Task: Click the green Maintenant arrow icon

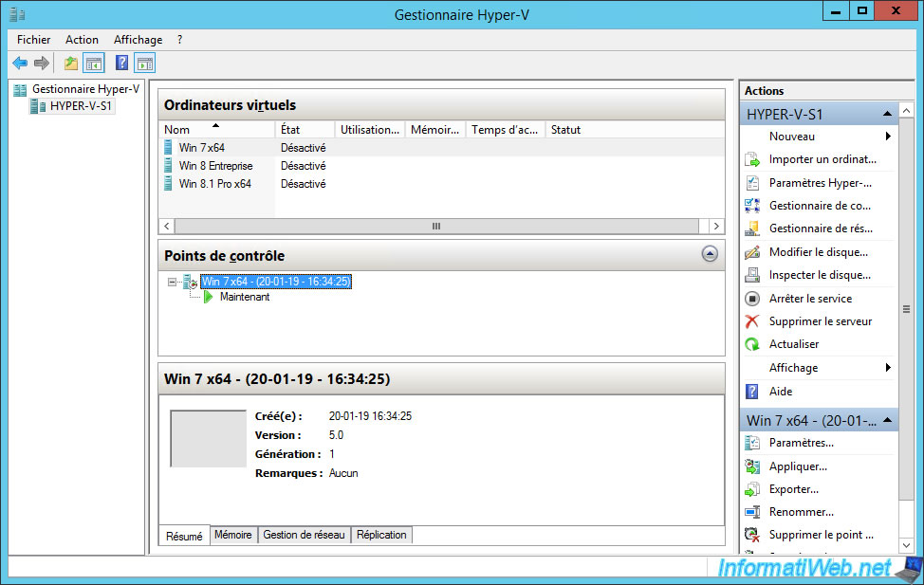Action: tap(208, 297)
